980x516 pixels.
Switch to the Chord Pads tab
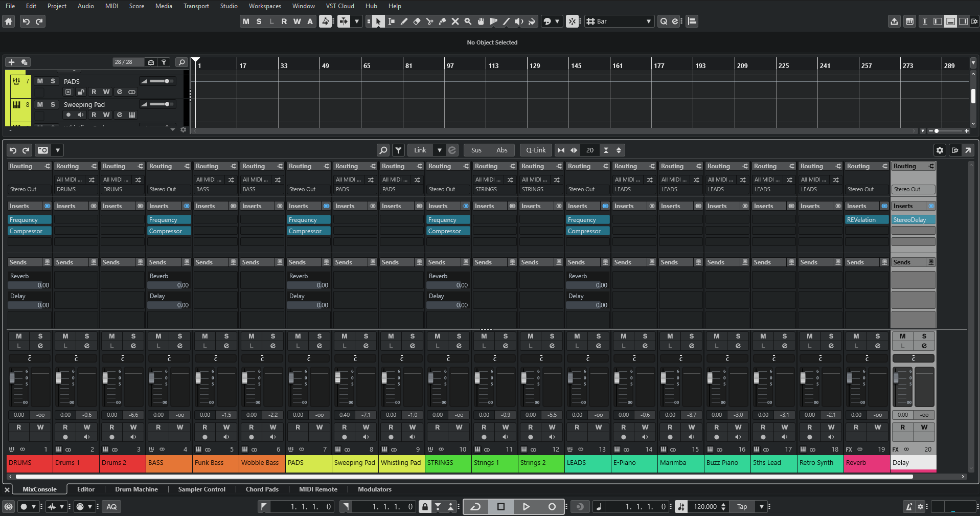(x=262, y=489)
